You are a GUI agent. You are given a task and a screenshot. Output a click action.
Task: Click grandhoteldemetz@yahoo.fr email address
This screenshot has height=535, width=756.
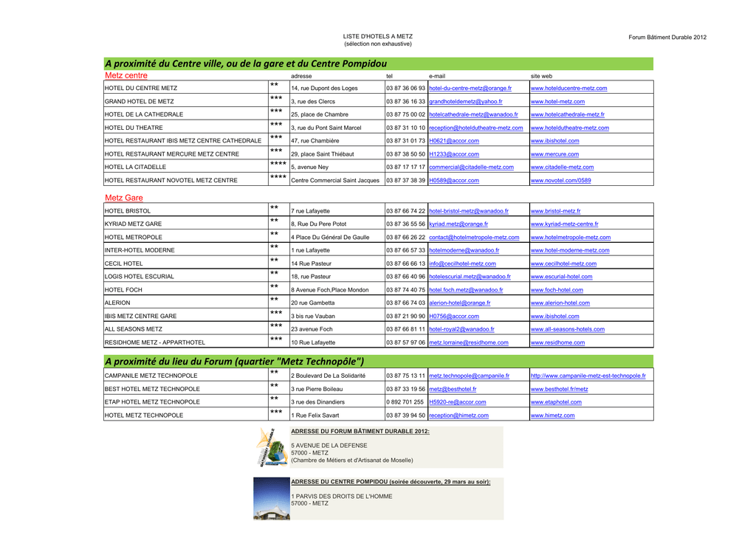465,102
